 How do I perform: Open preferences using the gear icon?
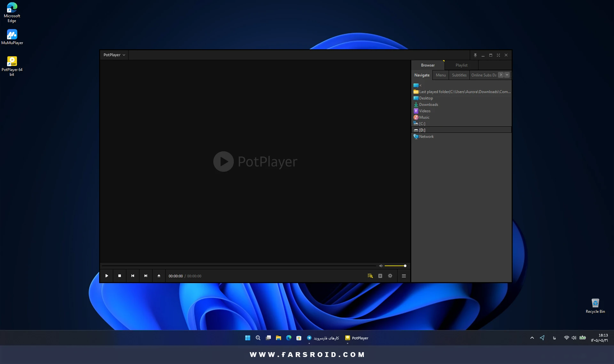[390, 276]
